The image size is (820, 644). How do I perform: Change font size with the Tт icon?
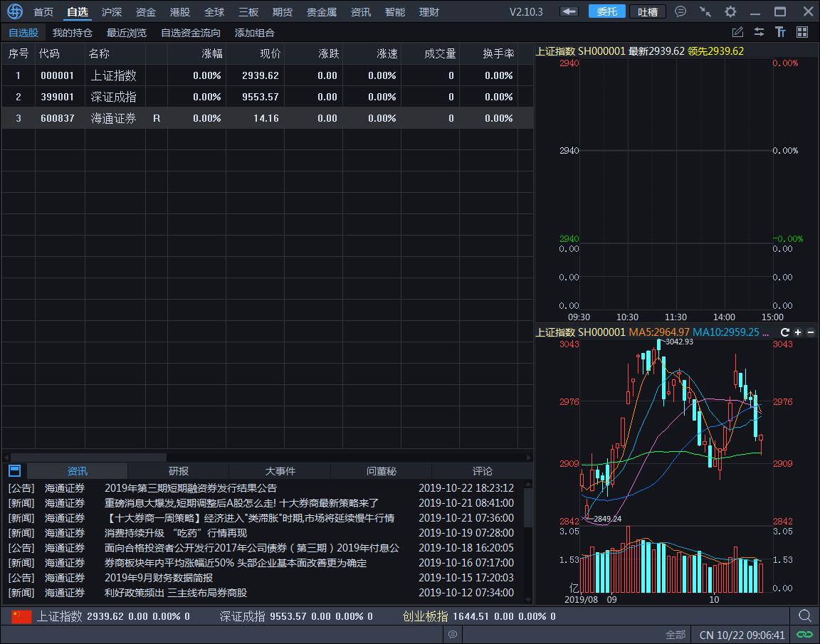(x=781, y=32)
